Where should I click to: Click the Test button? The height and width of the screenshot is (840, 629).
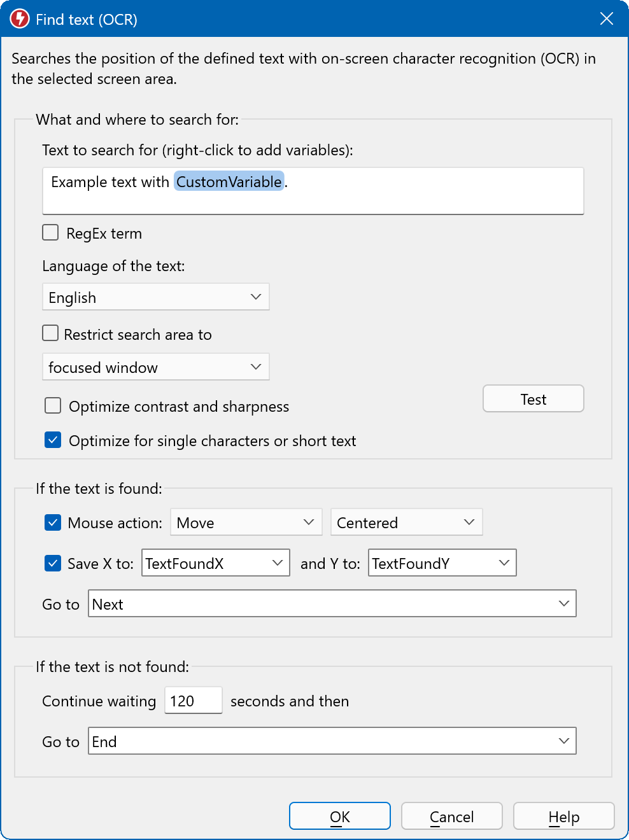point(533,399)
